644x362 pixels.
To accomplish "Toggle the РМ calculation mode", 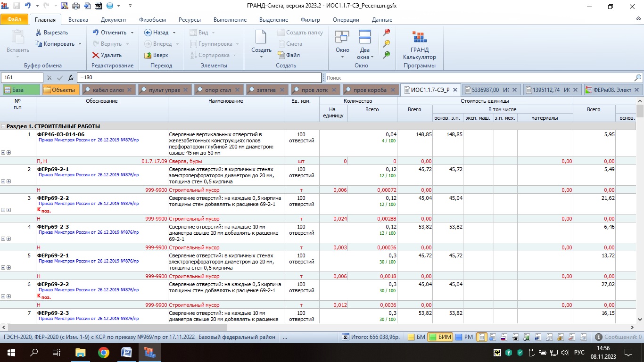I will coord(464,337).
